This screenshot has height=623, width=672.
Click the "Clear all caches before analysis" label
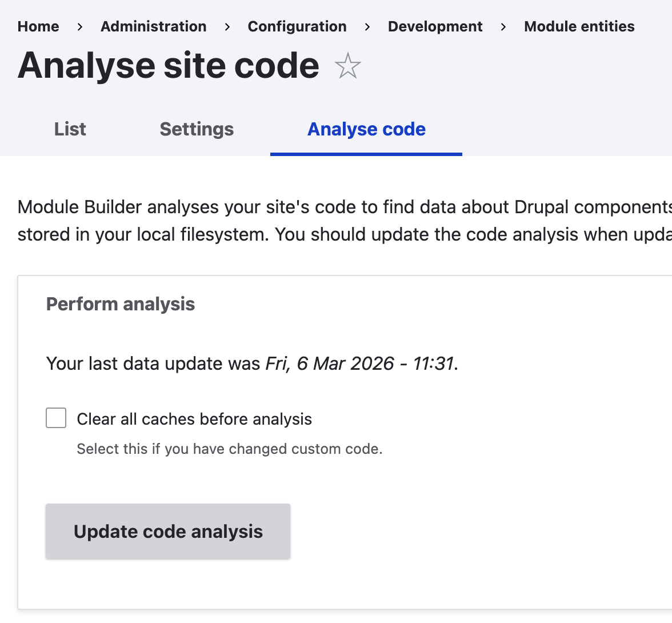pyautogui.click(x=194, y=419)
